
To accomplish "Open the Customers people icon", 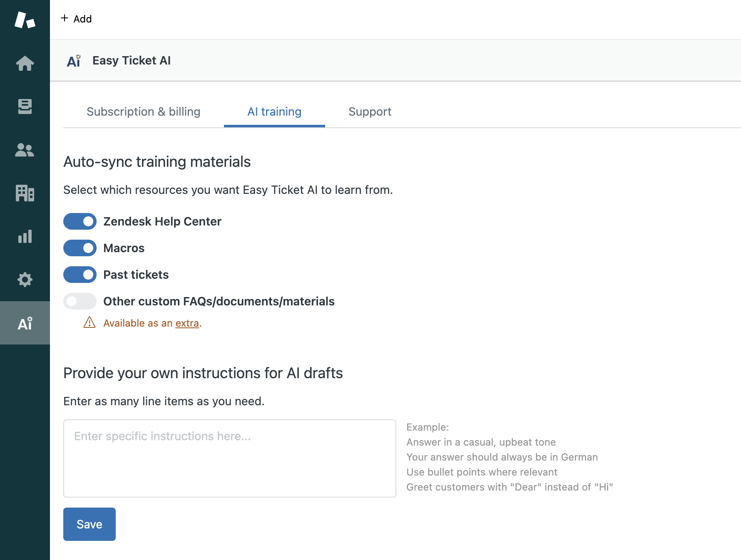I will (25, 150).
